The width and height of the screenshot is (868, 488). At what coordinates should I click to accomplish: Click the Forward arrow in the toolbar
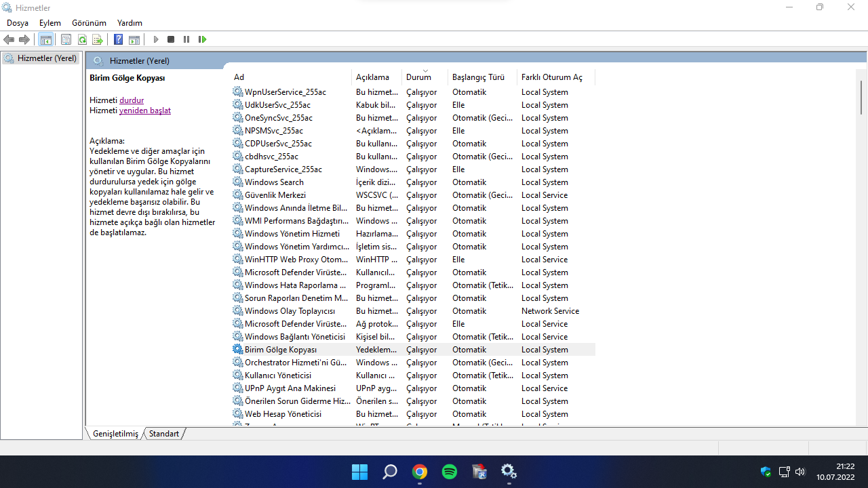pyautogui.click(x=24, y=40)
